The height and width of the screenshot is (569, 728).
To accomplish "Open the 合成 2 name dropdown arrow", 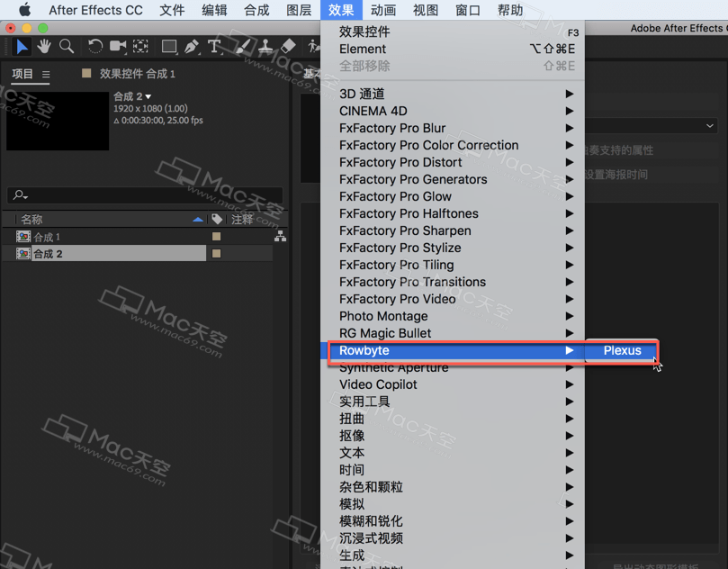I will click(x=148, y=96).
